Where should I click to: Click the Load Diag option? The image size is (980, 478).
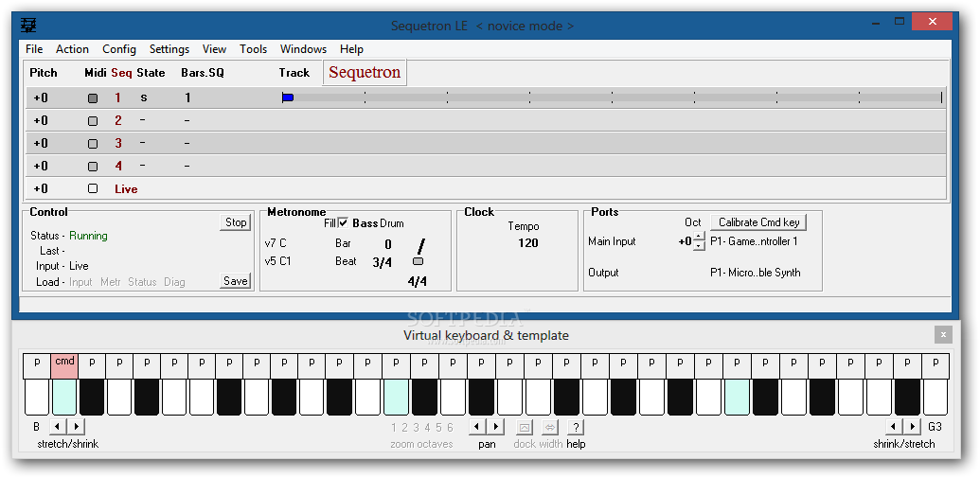174,282
